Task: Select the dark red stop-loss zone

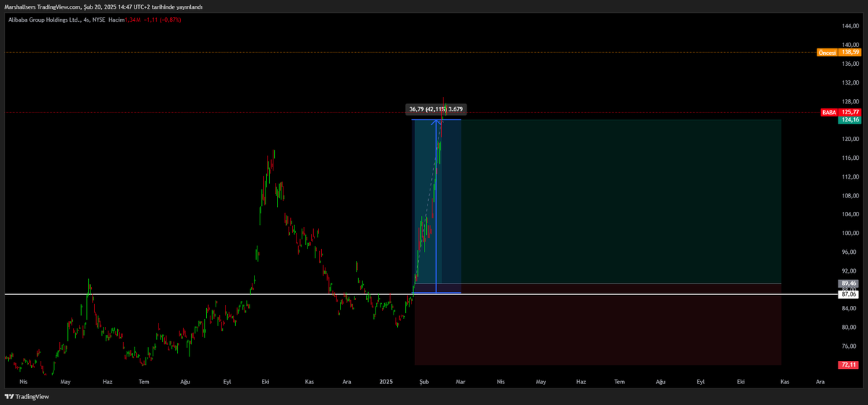Action: click(x=598, y=325)
